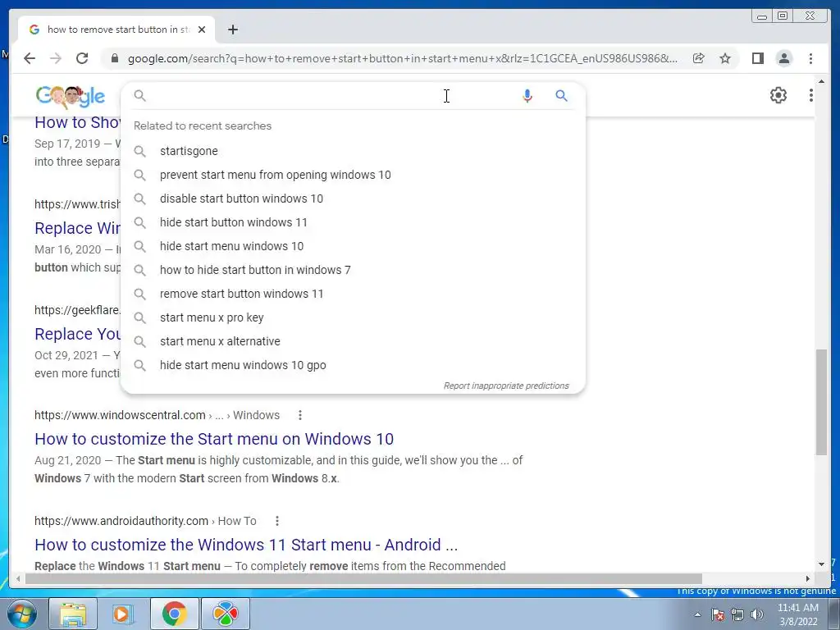Viewport: 840px width, 630px height.
Task: Open the Windows Start orb
Action: 22,614
